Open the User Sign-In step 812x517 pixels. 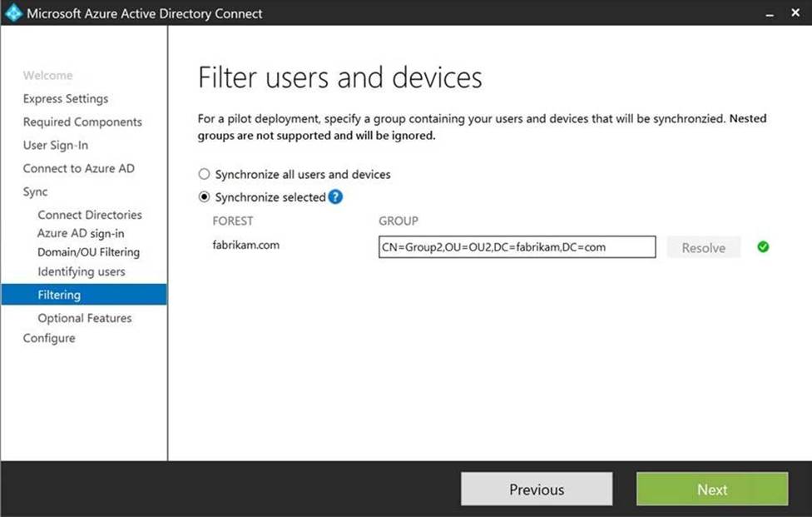pyautogui.click(x=56, y=145)
